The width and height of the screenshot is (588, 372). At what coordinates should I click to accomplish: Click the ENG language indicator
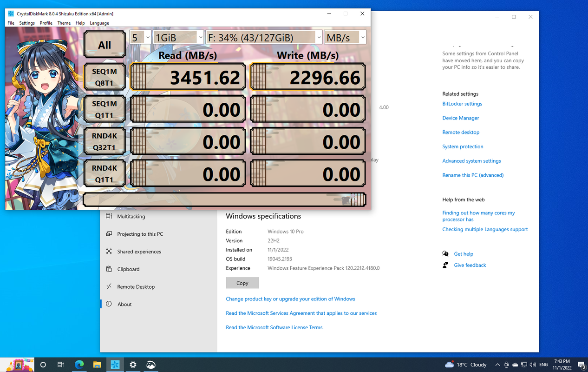[x=543, y=365]
